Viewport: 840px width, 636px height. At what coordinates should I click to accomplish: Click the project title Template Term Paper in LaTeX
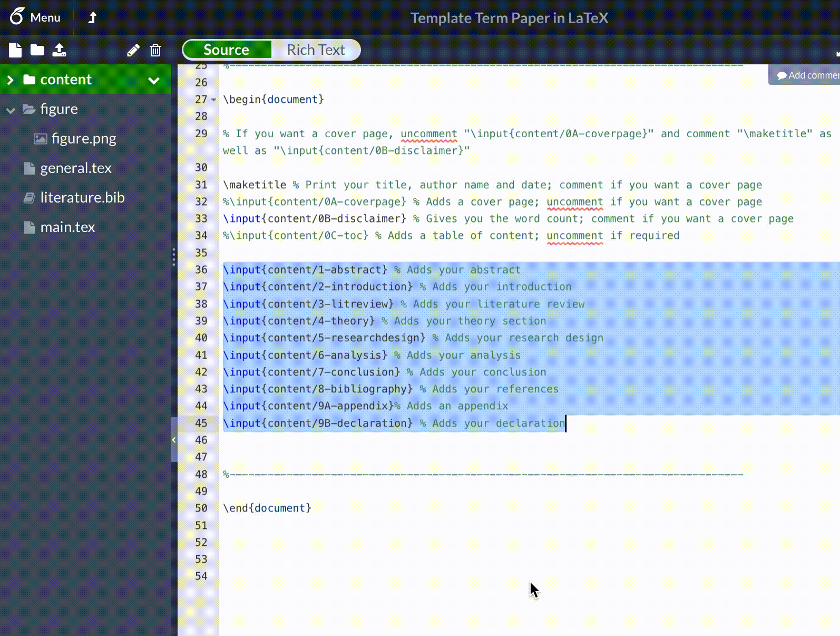[x=509, y=18]
